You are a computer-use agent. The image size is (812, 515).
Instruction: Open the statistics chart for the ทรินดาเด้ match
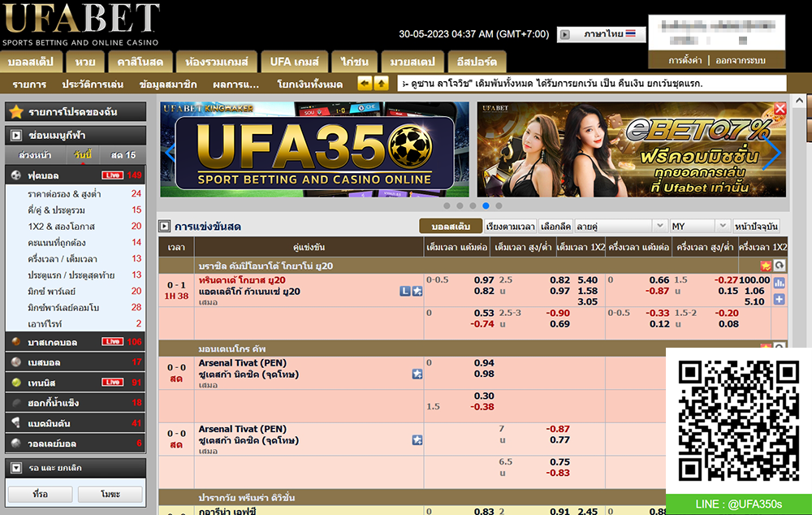pos(780,283)
